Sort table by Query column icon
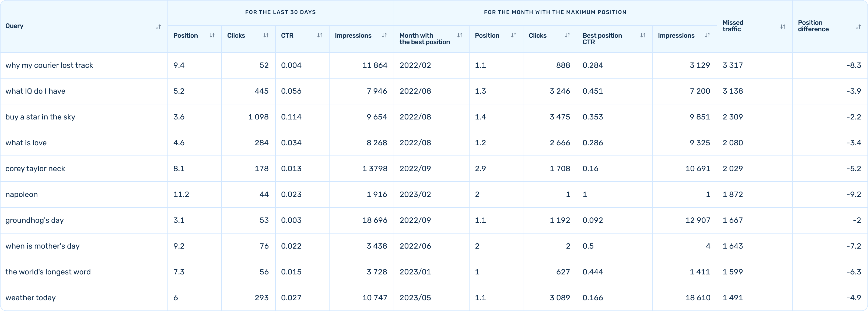This screenshot has height=311, width=868. pyautogui.click(x=158, y=27)
